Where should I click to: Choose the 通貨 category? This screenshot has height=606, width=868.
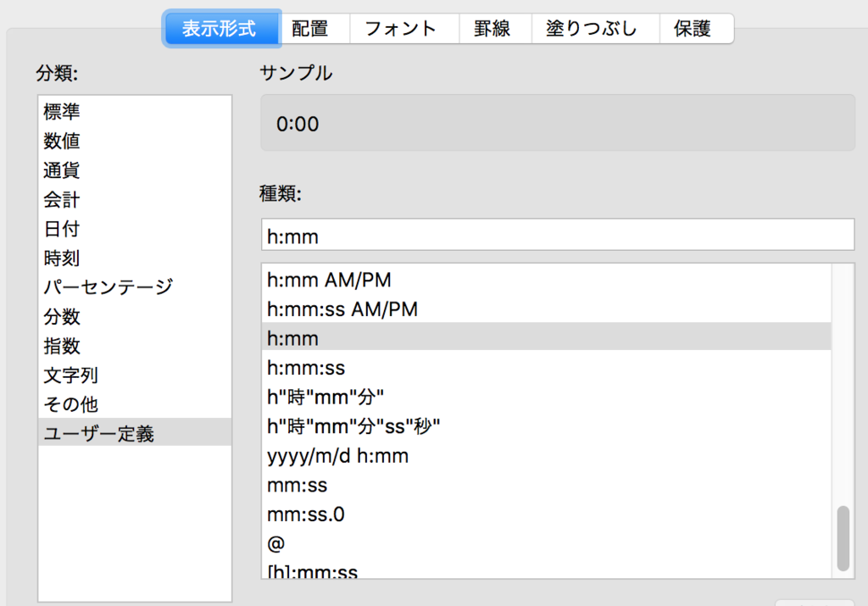pos(135,170)
